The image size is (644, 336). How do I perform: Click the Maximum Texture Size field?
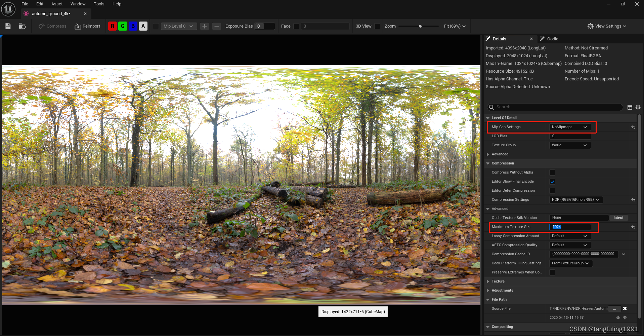[570, 227]
